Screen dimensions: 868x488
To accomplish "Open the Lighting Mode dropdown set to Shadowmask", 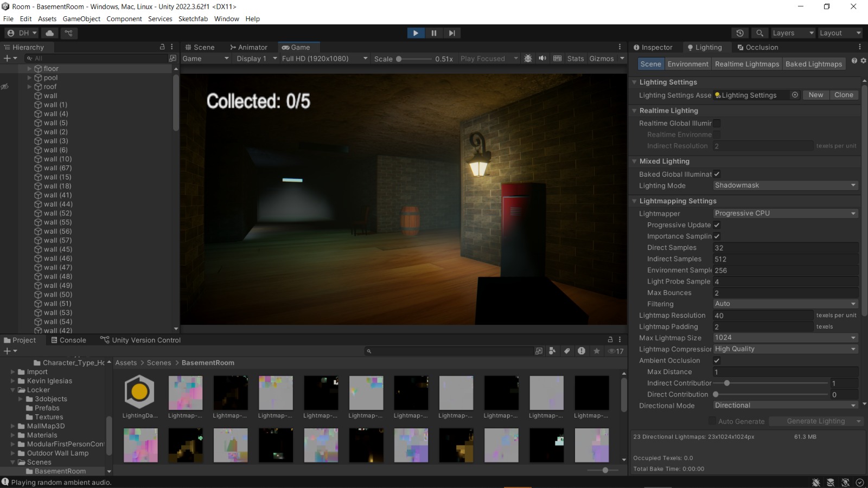I will tap(784, 185).
